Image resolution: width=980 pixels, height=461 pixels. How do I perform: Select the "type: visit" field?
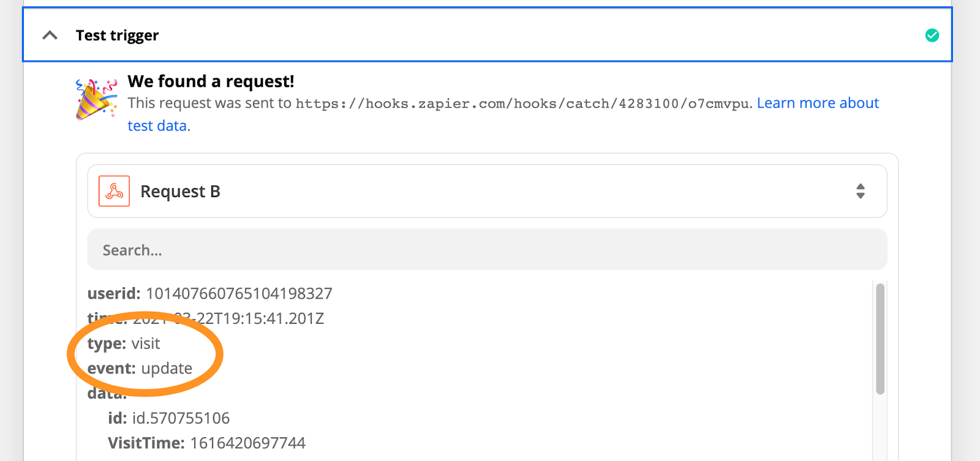click(124, 343)
